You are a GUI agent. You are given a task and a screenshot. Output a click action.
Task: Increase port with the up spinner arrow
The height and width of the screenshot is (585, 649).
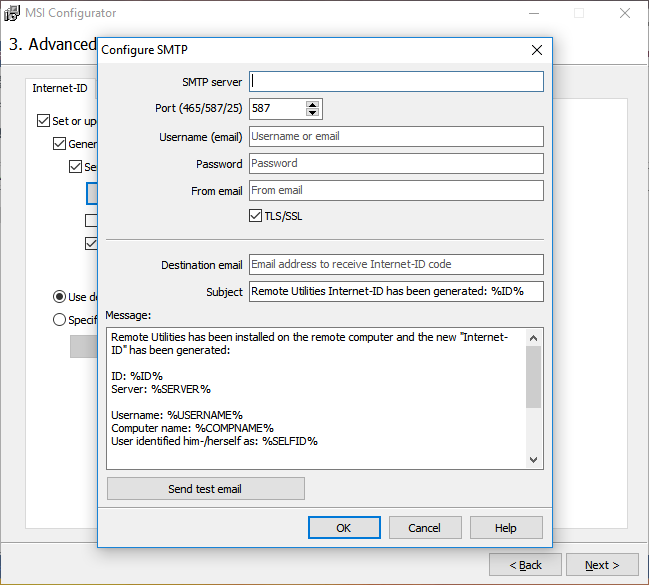click(x=312, y=105)
